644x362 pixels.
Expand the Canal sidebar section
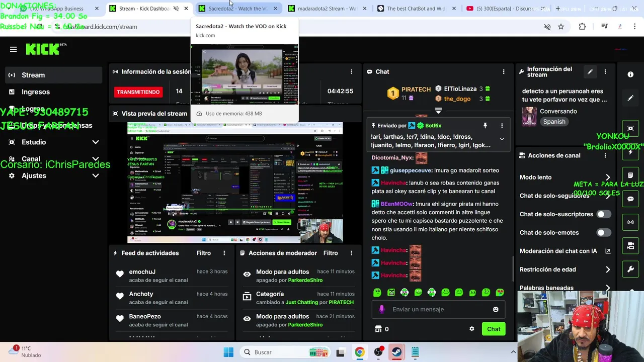[x=53, y=159]
